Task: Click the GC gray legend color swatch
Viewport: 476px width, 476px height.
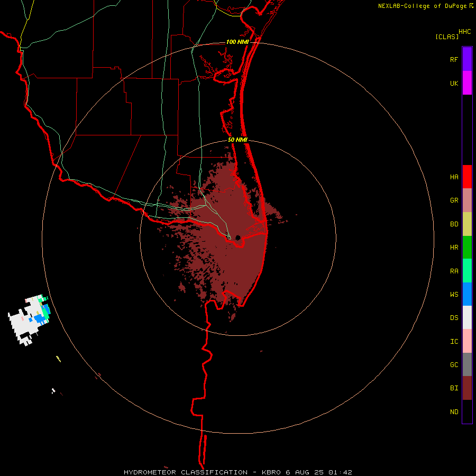Action: (467, 364)
